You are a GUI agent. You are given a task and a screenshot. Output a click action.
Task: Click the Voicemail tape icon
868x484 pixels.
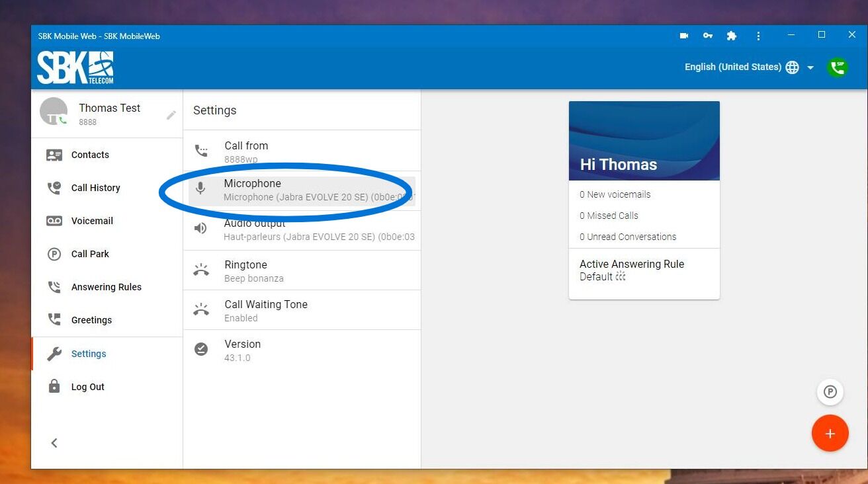(54, 221)
